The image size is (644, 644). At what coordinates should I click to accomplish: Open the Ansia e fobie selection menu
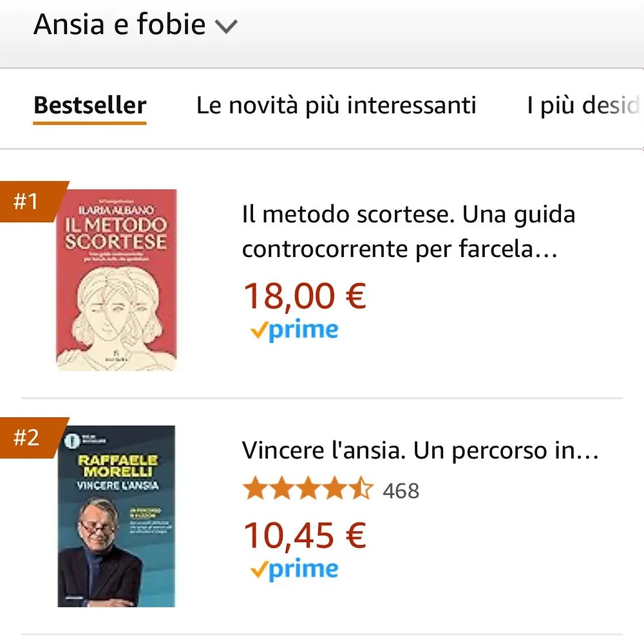119,24
